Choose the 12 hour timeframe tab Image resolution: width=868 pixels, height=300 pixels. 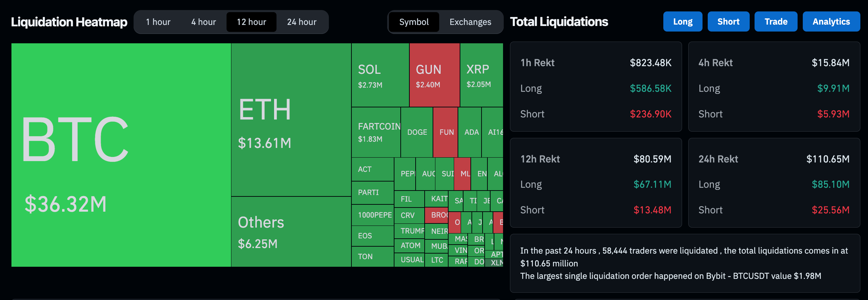point(252,22)
